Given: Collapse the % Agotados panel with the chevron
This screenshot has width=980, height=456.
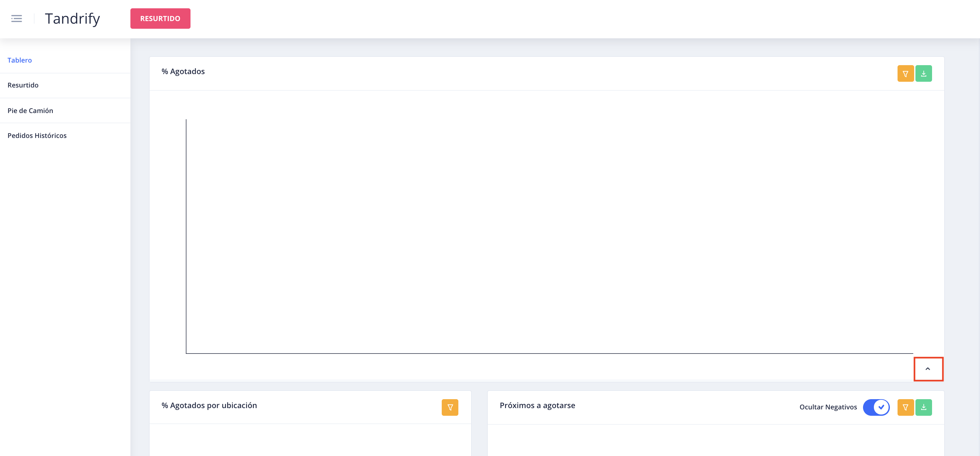Looking at the screenshot, I should click(x=928, y=369).
